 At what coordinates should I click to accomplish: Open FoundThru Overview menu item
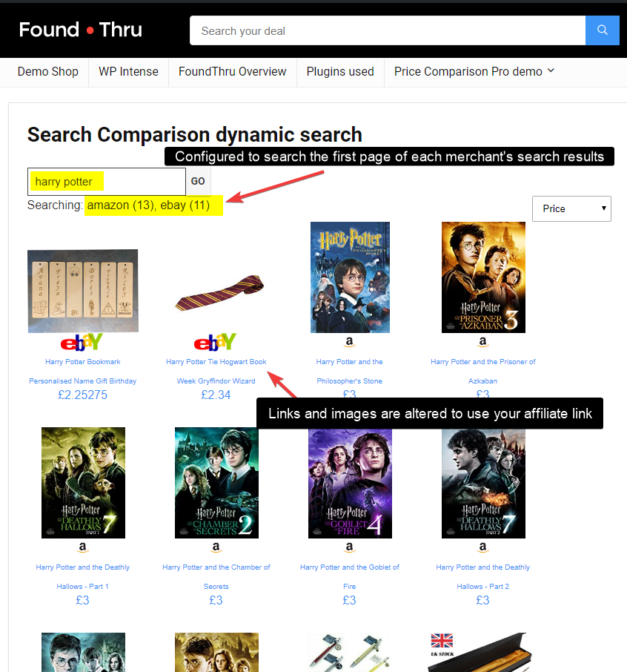point(232,71)
